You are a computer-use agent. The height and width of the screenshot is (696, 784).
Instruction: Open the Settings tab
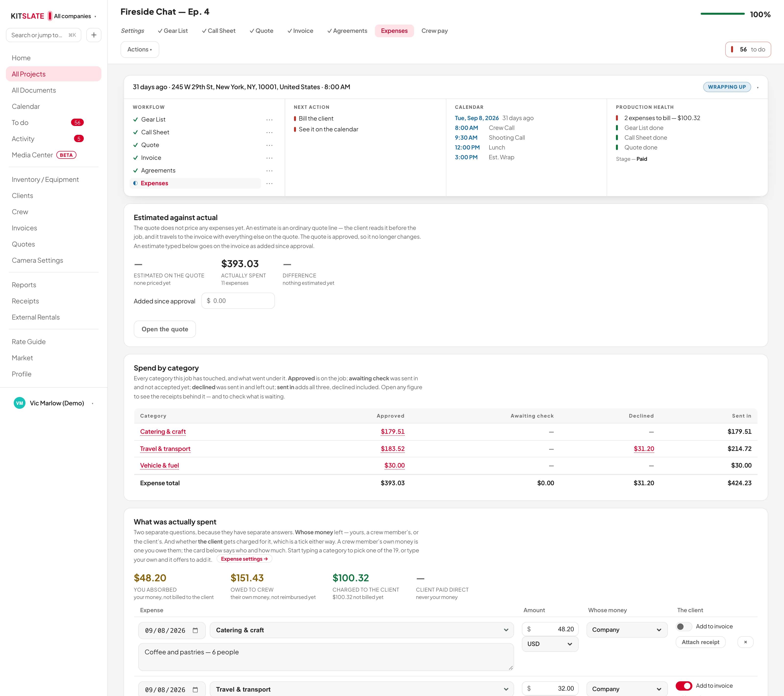tap(132, 31)
